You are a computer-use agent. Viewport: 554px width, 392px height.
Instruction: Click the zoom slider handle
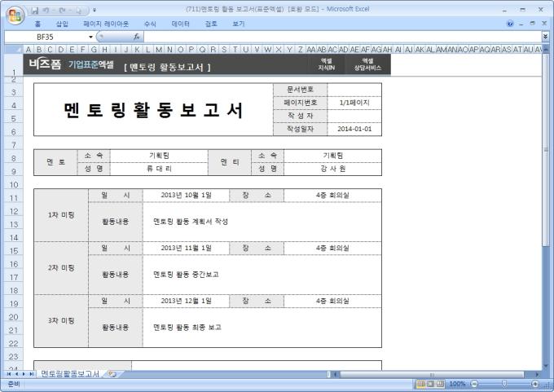coord(504,384)
